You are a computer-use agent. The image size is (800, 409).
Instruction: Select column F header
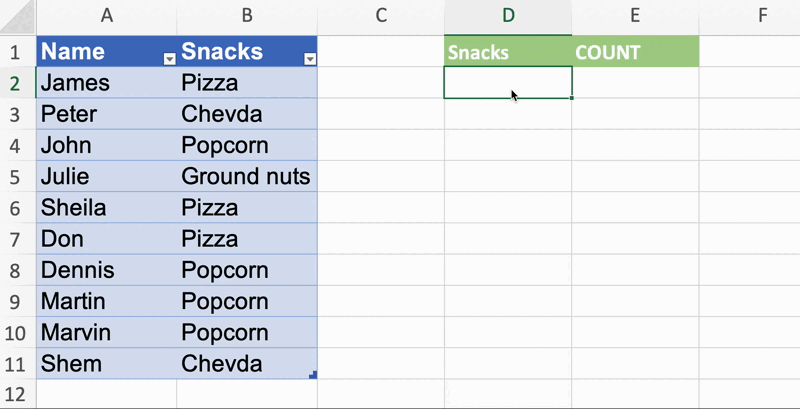tap(762, 15)
